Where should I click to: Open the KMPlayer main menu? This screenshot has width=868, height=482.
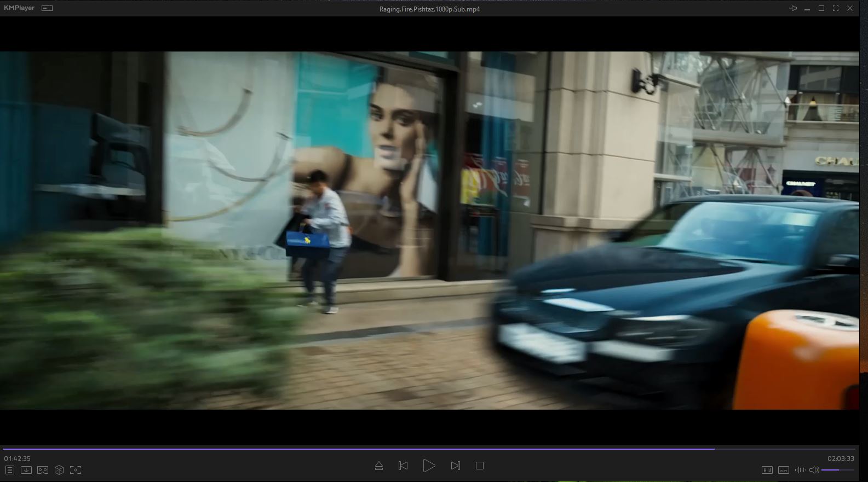tap(19, 8)
